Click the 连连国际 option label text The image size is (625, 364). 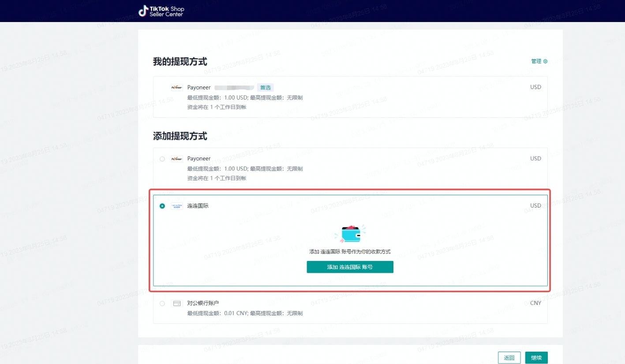[x=198, y=206]
